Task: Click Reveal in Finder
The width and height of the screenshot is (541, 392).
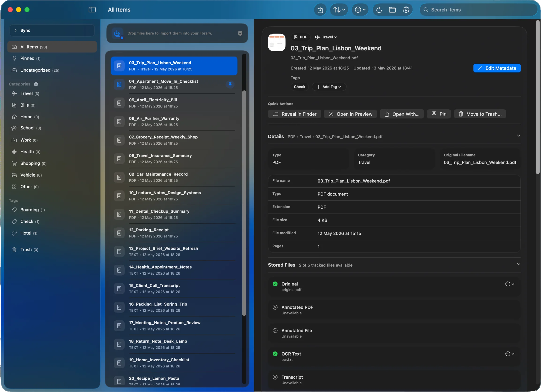Action: point(294,114)
